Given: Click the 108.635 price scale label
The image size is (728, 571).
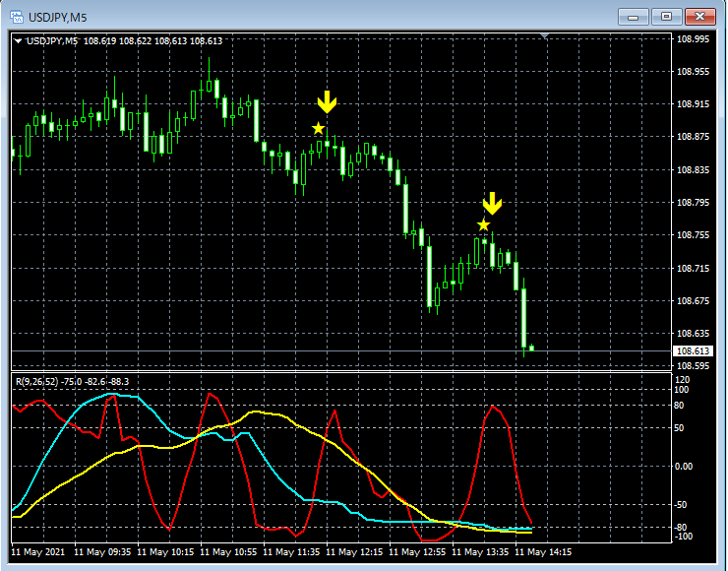Looking at the screenshot, I should click(x=693, y=334).
